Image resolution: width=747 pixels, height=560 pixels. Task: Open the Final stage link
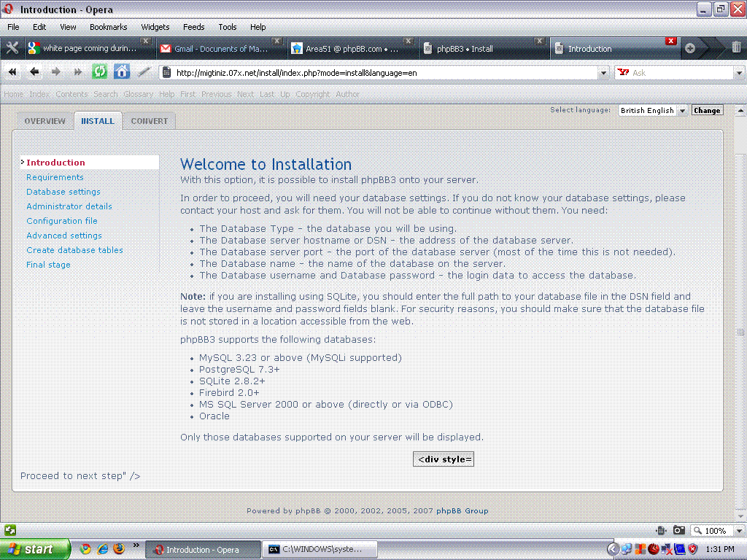click(48, 265)
